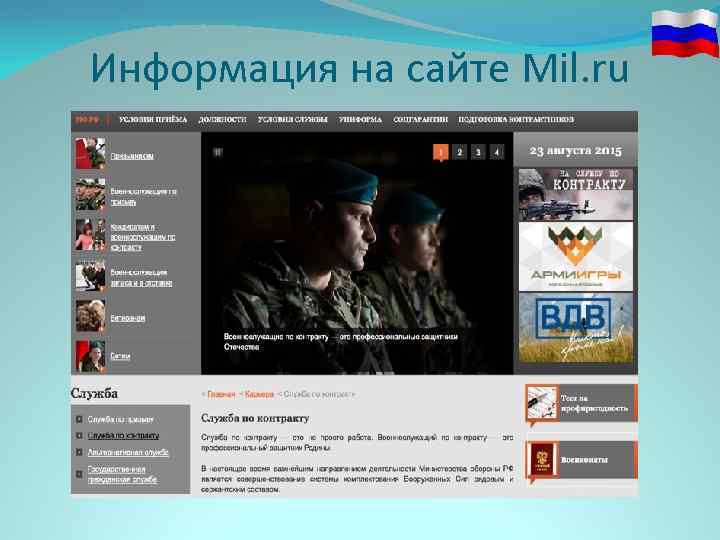Click the Russian flag image on the slide
Screen dimensions: 720x540
685,33
